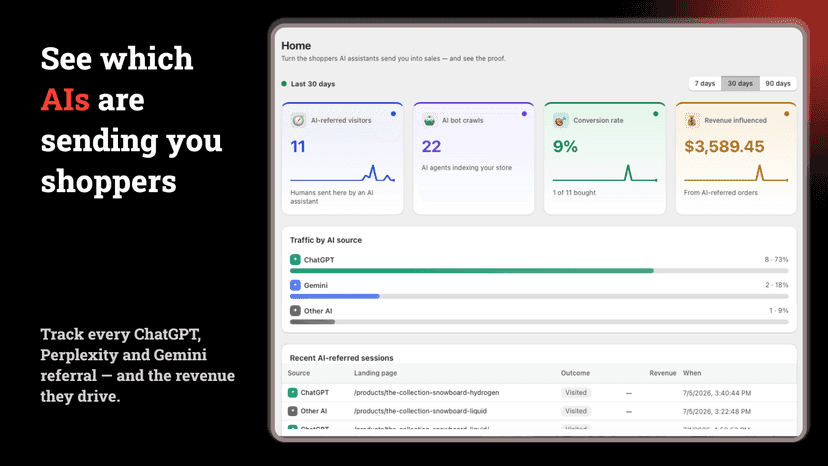The height and width of the screenshot is (466, 828).
Task: Click the timestamp 7/5/2026, 3:40:44 PM
Action: click(717, 393)
